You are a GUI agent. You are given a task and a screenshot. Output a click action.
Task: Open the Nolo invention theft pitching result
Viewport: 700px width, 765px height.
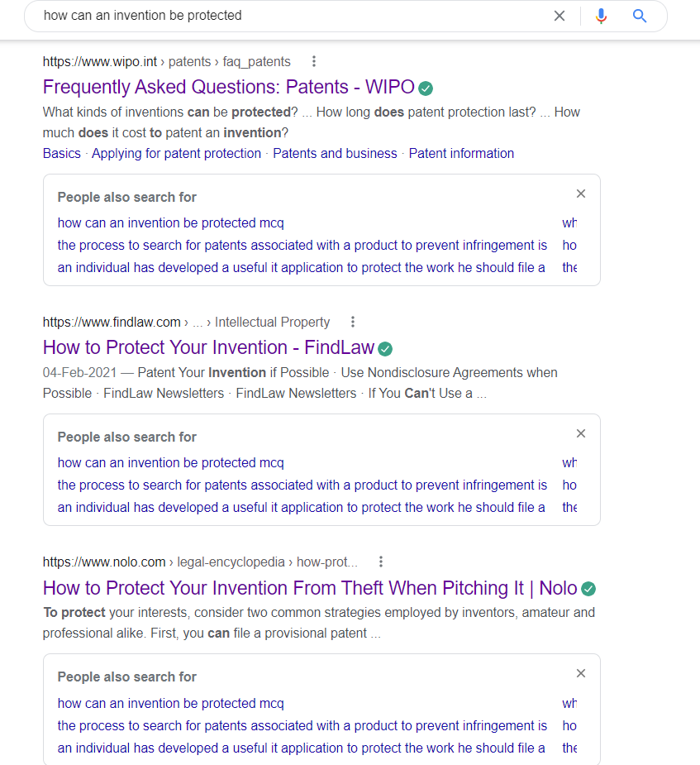(310, 588)
